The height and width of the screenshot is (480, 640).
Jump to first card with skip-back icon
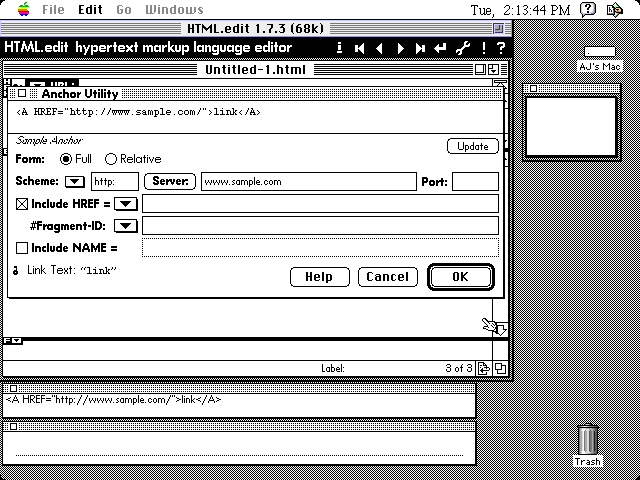(360, 48)
